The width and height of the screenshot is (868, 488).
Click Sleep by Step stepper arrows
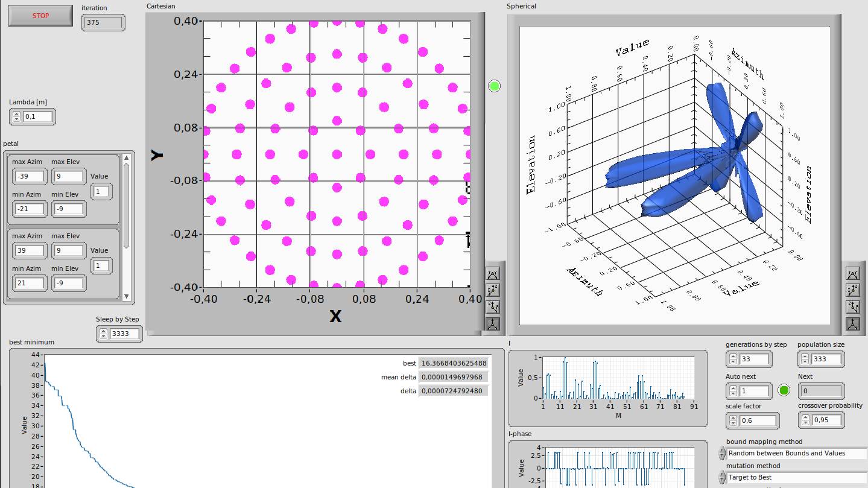point(103,333)
